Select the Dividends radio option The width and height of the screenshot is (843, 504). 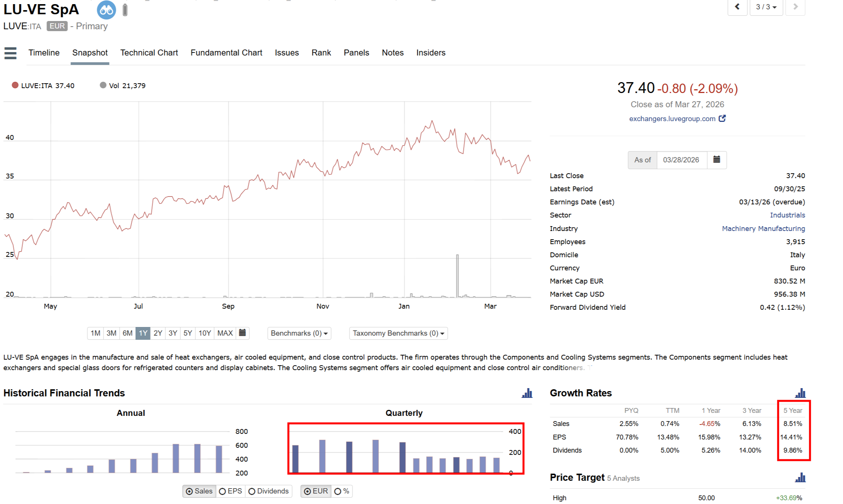pos(268,491)
